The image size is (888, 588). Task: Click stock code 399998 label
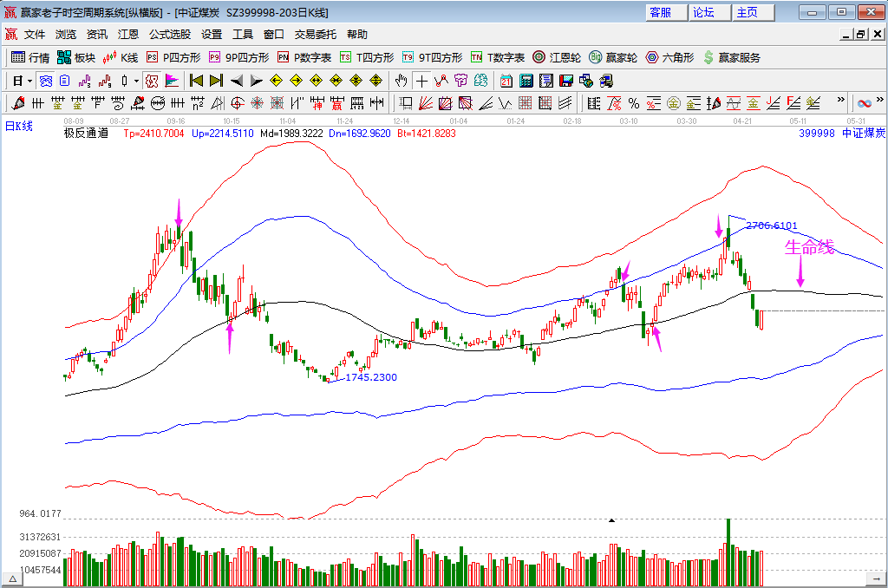(817, 133)
